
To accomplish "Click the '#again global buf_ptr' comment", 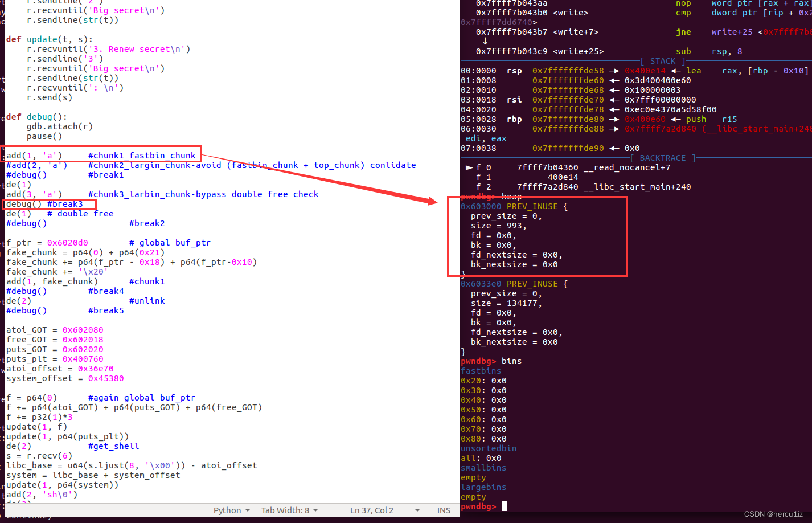I will [142, 398].
